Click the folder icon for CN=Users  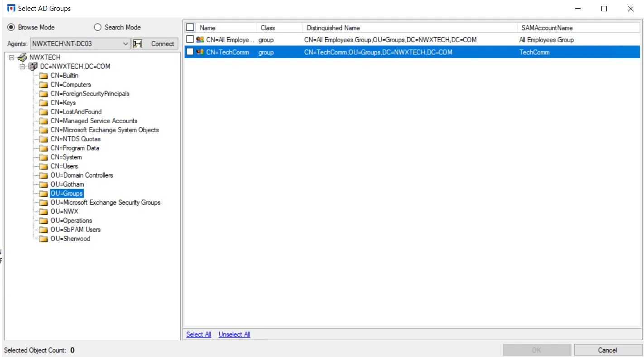43,166
